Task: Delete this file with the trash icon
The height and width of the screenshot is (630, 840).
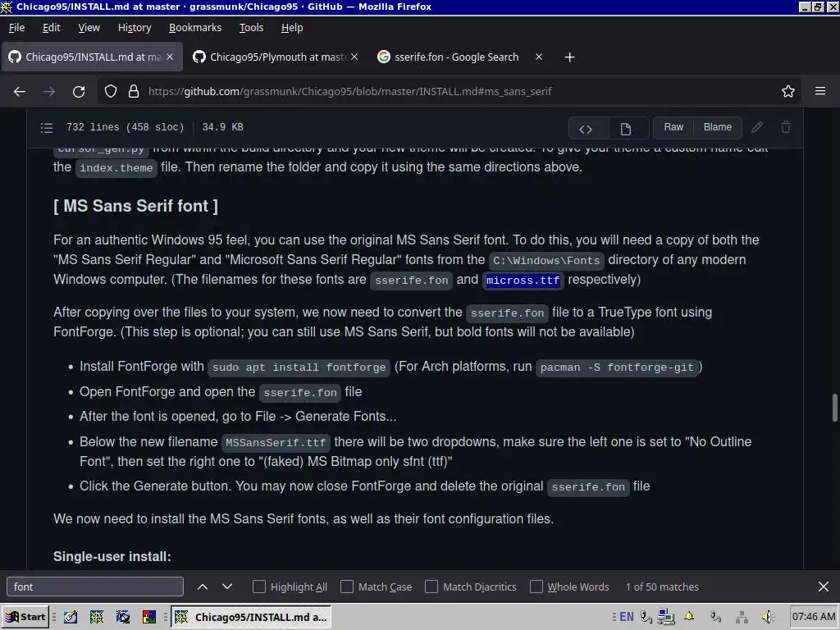Action: pyautogui.click(x=786, y=127)
